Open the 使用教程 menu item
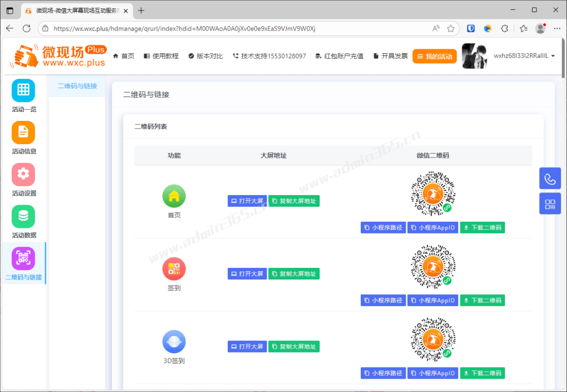 pyautogui.click(x=161, y=56)
